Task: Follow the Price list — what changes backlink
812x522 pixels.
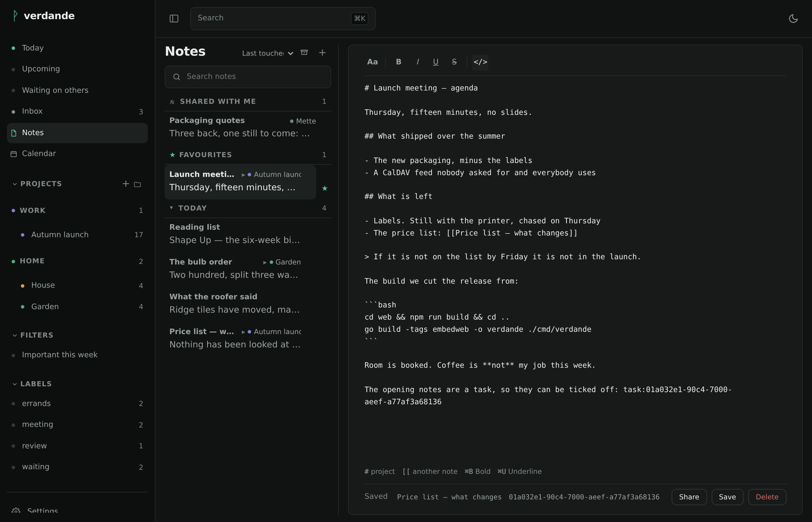Action: pyautogui.click(x=449, y=497)
